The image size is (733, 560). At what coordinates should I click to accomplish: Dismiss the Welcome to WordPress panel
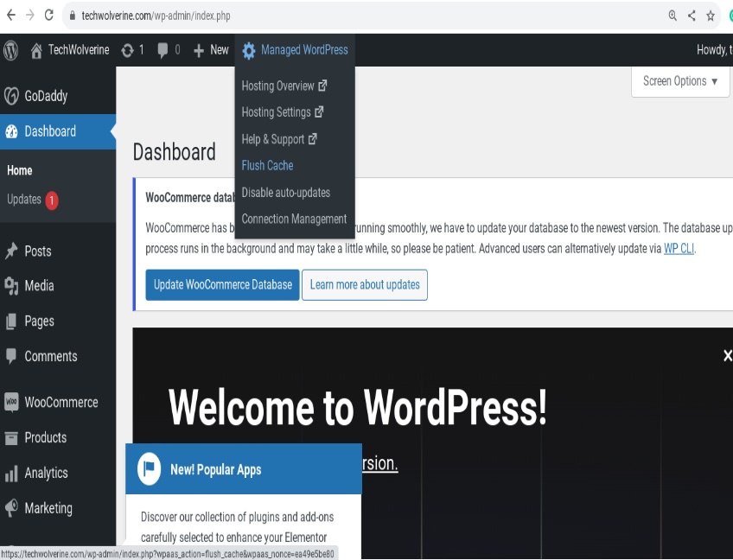point(728,356)
